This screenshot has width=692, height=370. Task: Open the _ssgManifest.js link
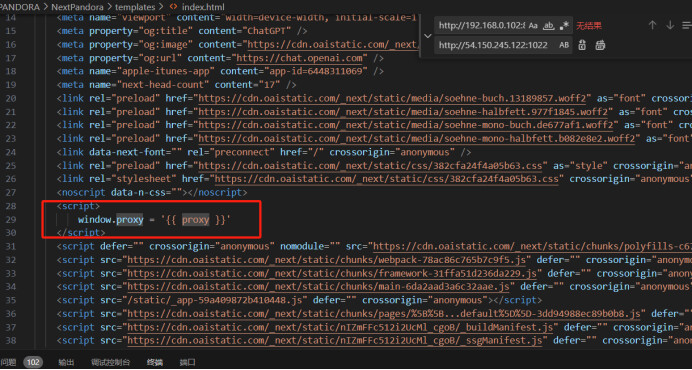click(x=335, y=341)
